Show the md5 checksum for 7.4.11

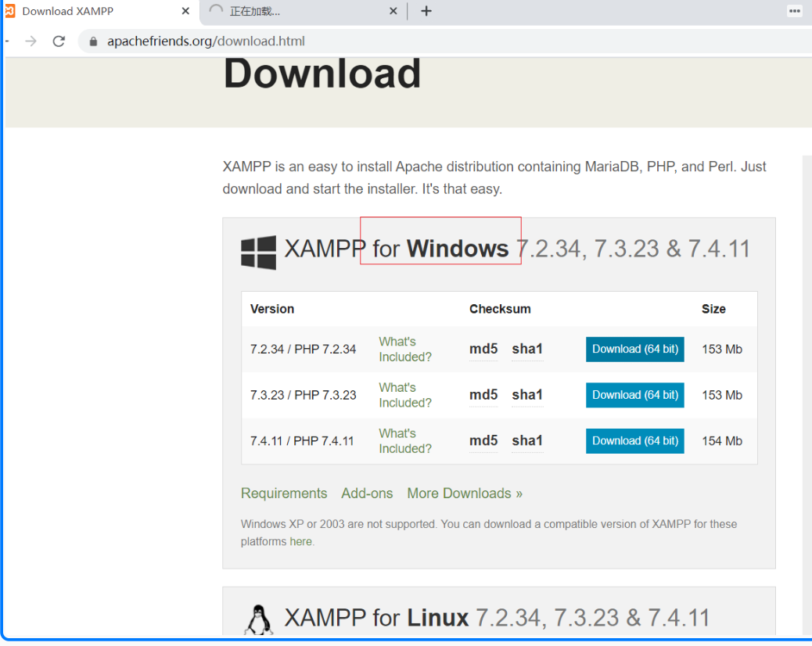pos(483,441)
